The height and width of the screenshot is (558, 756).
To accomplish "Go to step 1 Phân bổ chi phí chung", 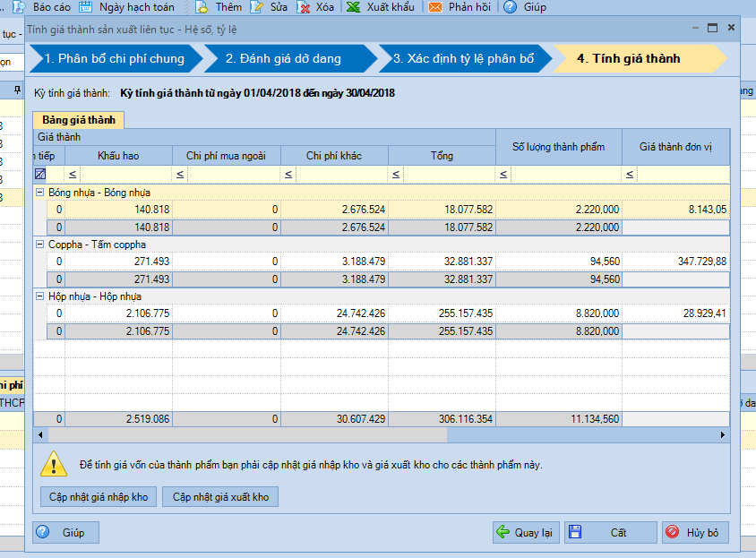I will pyautogui.click(x=114, y=59).
